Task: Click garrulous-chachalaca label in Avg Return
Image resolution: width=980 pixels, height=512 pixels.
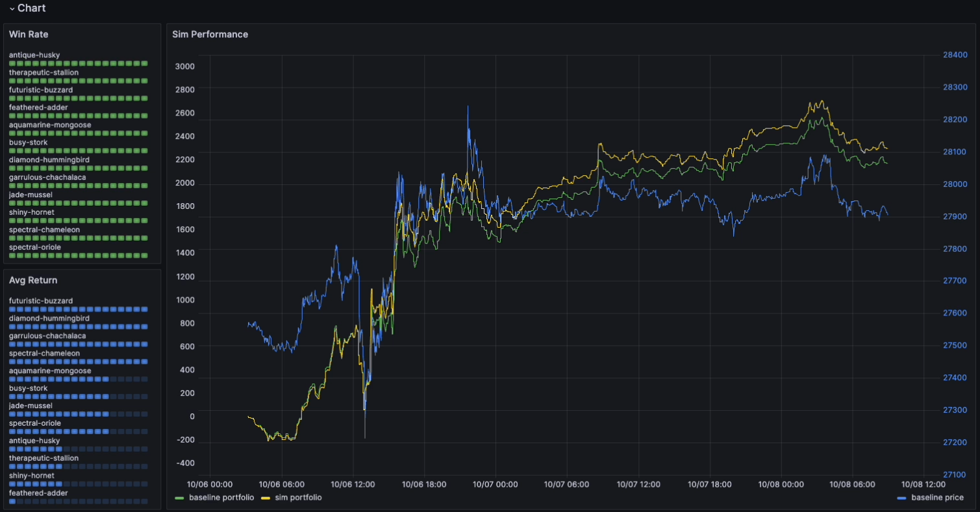Action: 47,336
